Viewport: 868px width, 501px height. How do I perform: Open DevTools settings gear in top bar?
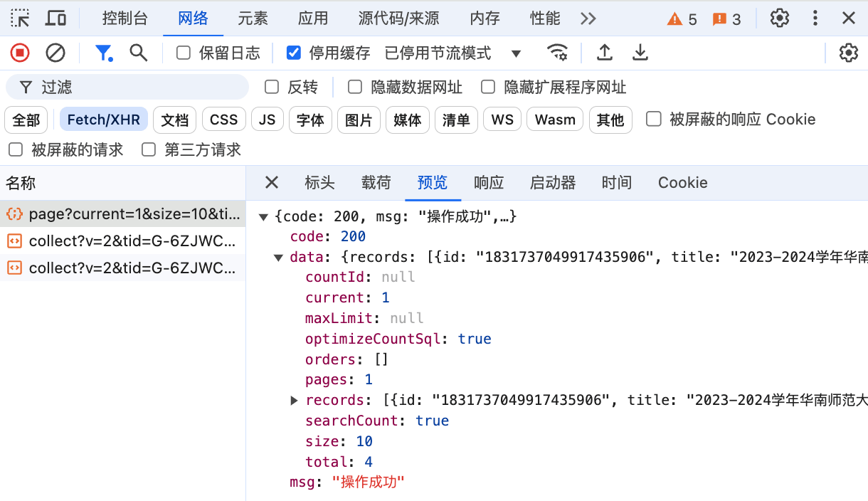(780, 18)
